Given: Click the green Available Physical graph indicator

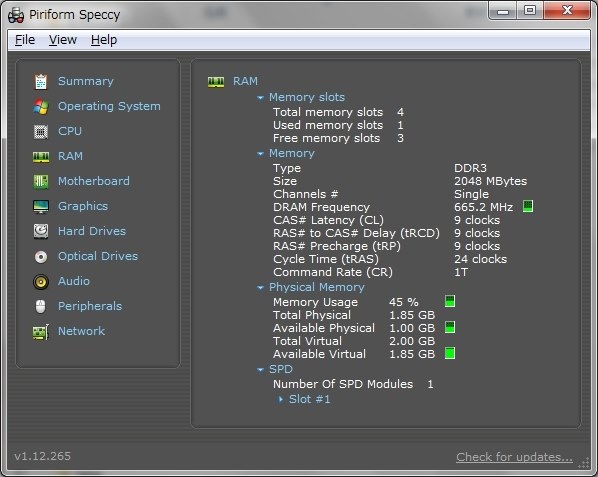Looking at the screenshot, I should coord(450,327).
